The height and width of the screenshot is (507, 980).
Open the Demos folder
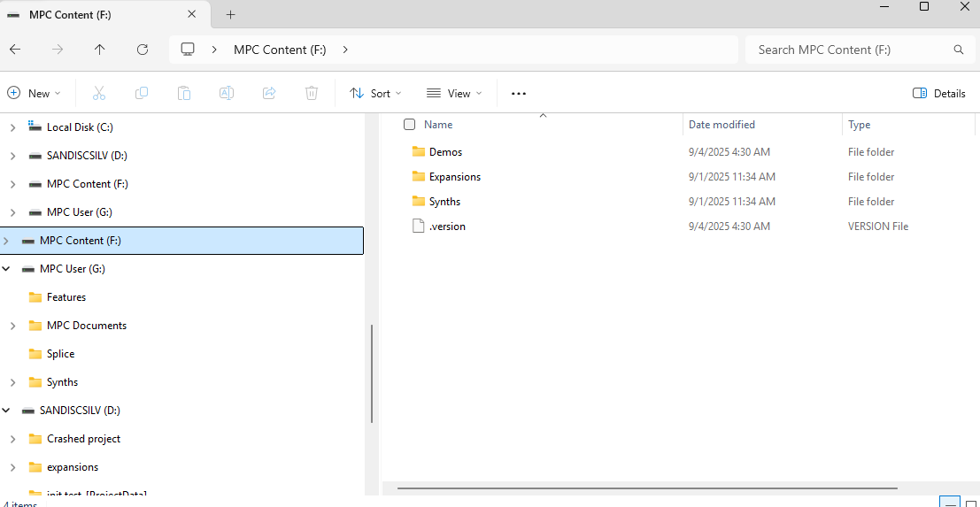(445, 151)
